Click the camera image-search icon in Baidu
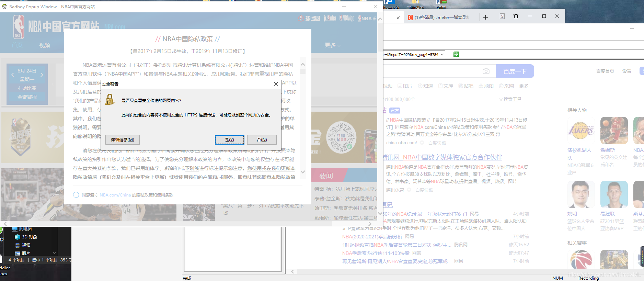Screen dimensions: 644x281 click(x=486, y=71)
